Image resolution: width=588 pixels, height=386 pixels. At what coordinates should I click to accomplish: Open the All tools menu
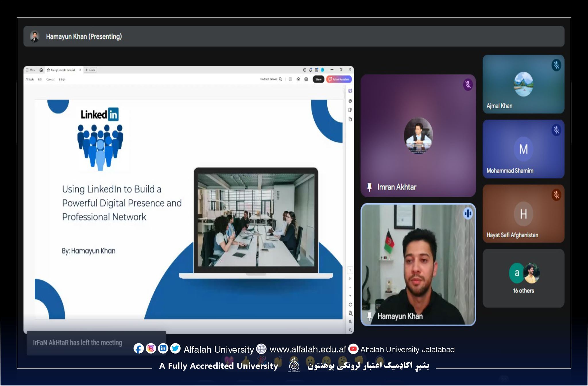tap(30, 79)
